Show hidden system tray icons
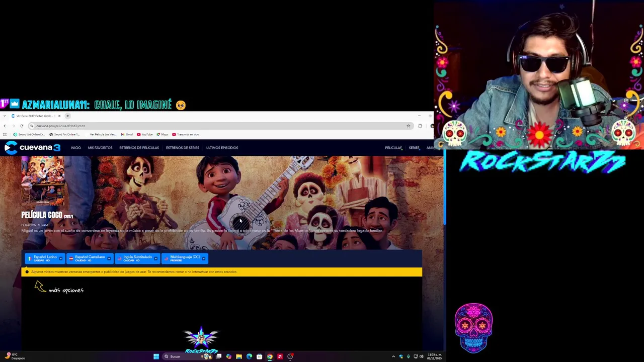This screenshot has width=644, height=362. click(x=393, y=356)
